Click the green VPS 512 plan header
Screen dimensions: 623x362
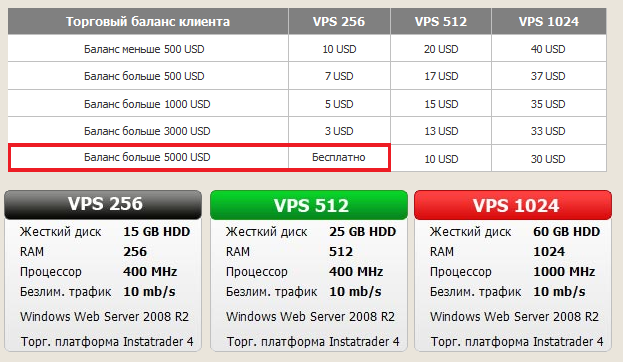309,205
